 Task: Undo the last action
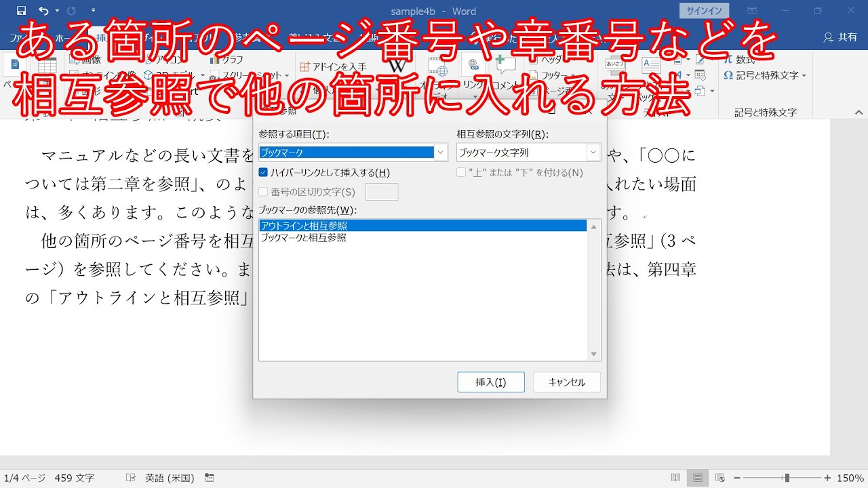[x=43, y=11]
